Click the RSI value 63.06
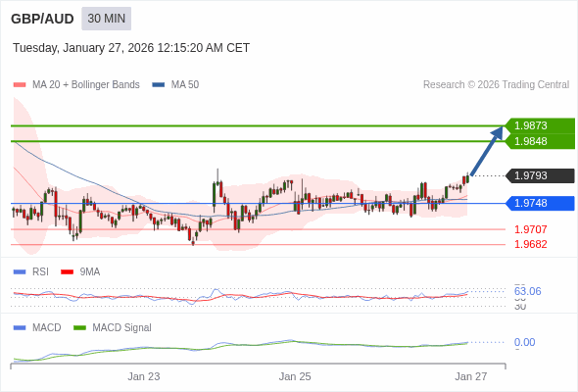The height and width of the screenshot is (392, 578). pos(527,291)
